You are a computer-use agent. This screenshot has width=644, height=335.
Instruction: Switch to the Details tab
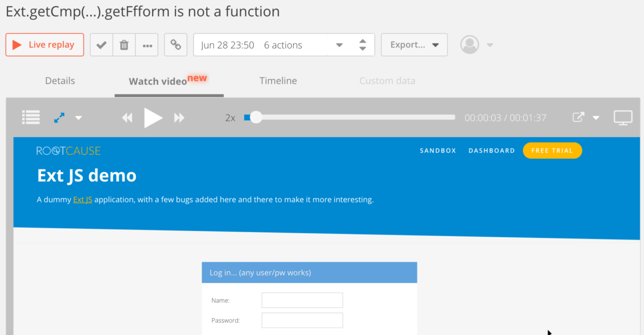[60, 81]
